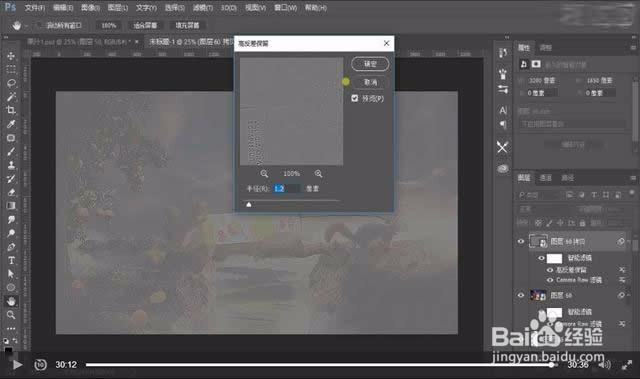Cancel the High Pass dialog
The width and height of the screenshot is (640, 379).
click(370, 82)
